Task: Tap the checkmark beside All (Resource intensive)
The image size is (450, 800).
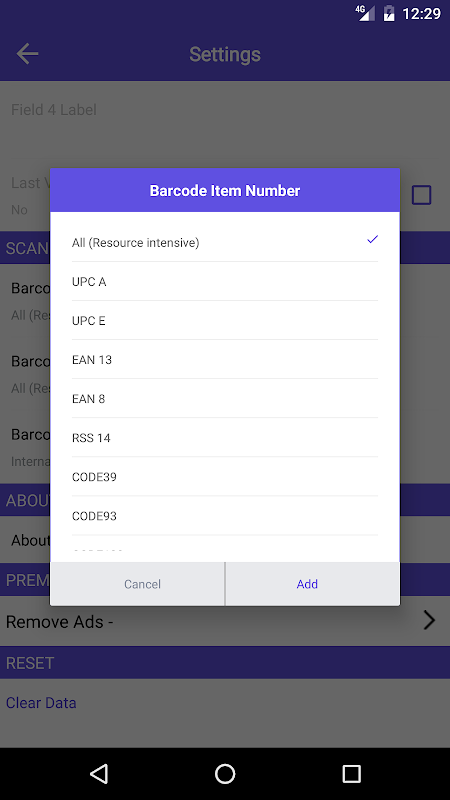Action: point(372,239)
